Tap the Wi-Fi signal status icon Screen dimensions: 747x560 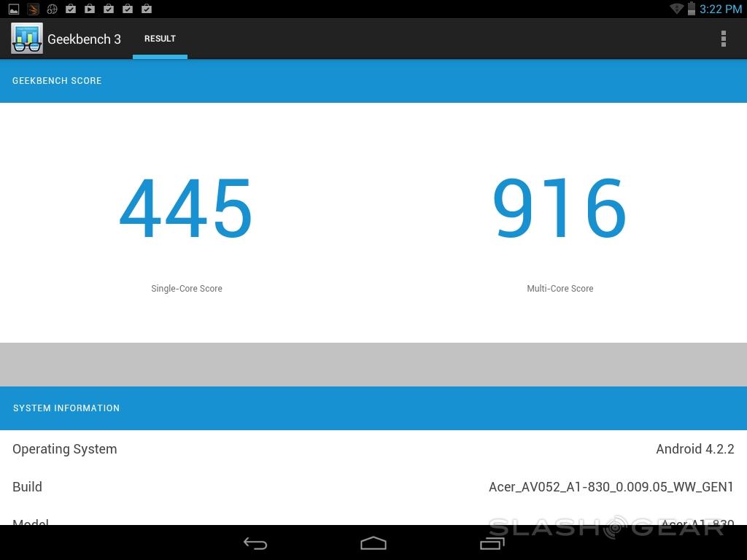[x=676, y=9]
